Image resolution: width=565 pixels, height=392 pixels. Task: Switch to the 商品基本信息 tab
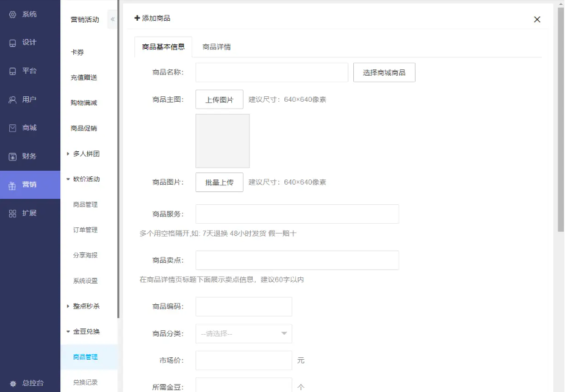pyautogui.click(x=164, y=47)
